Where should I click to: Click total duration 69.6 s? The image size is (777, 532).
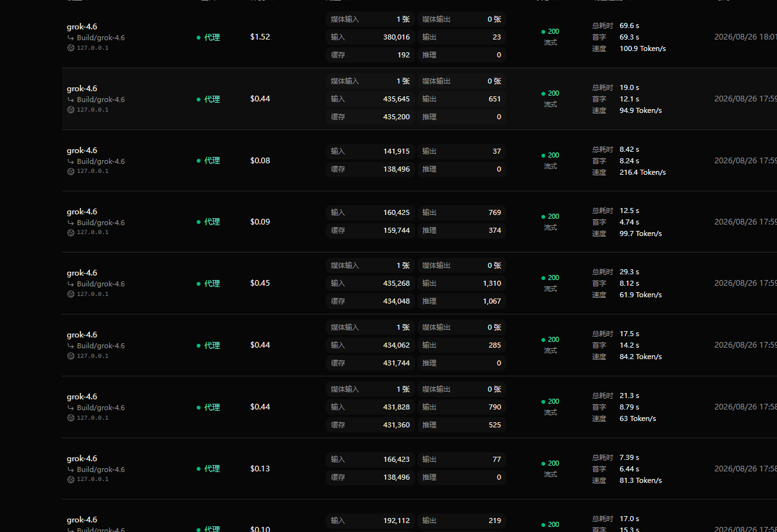[630, 26]
